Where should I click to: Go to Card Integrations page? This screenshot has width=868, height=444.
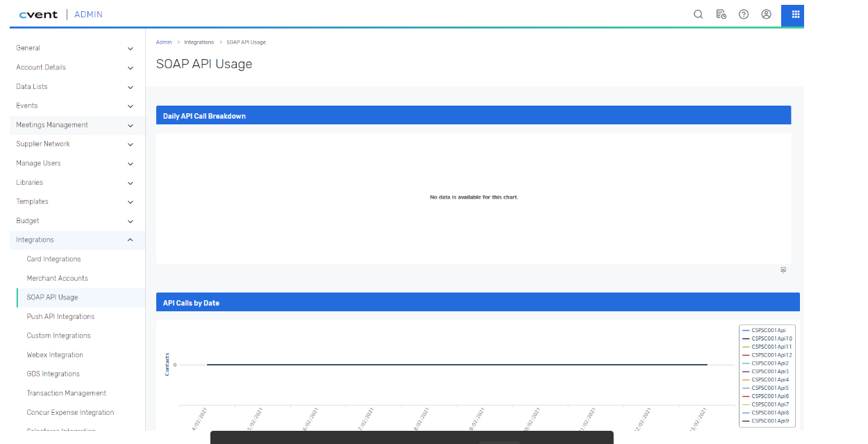53,259
